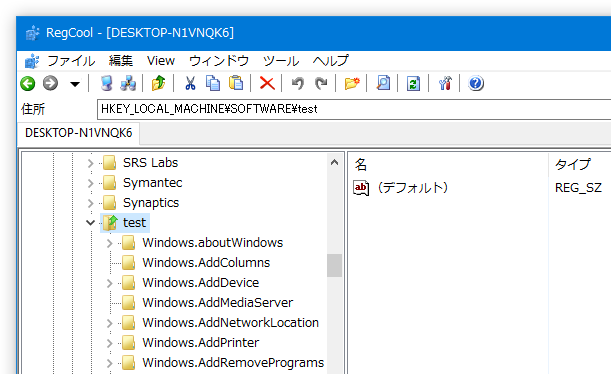Screen dimensions: 611x374
Task: Click the RegCool title bar app icon
Action: 33,33
